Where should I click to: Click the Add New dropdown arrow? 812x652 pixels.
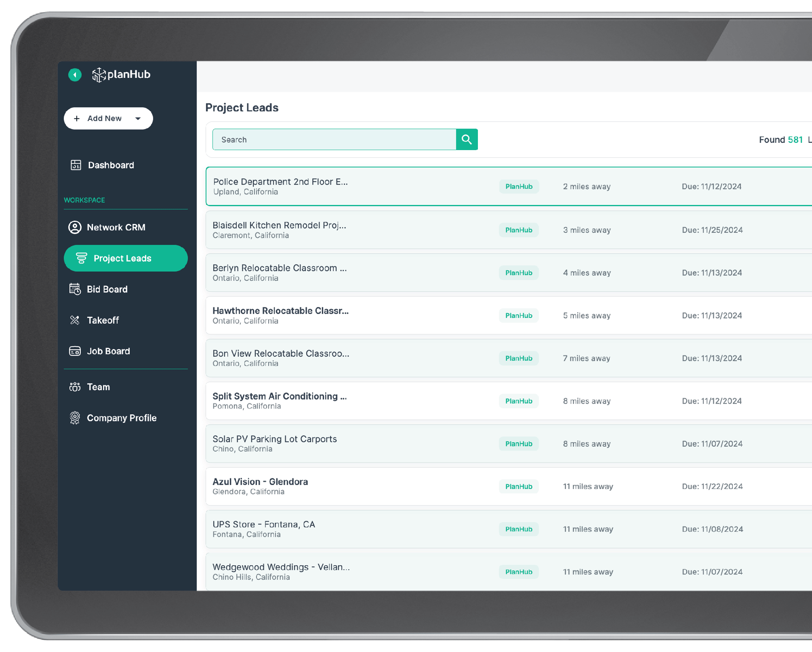pyautogui.click(x=138, y=118)
